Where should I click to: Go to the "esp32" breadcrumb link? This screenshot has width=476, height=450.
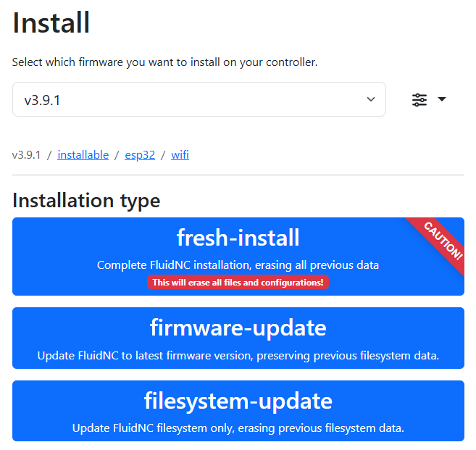coord(140,155)
